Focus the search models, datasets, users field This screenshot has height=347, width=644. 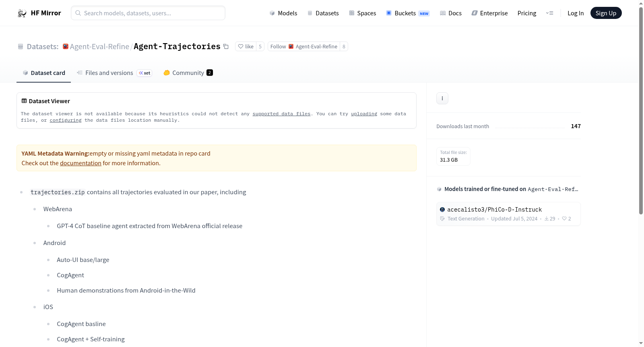[x=148, y=13]
